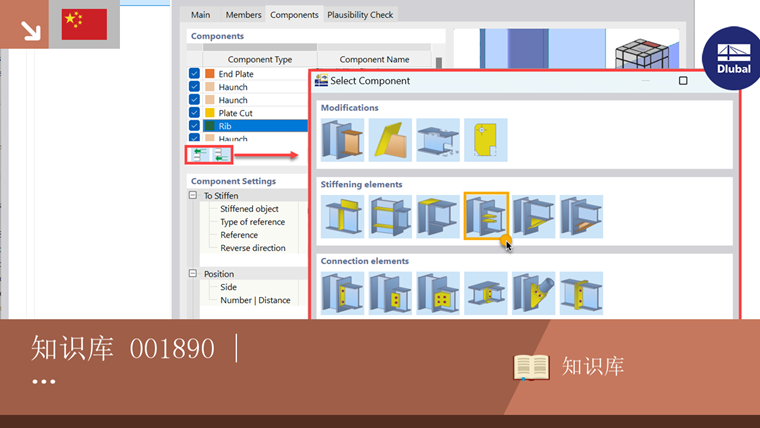Pick the third Modifications icon with horizontal beam
This screenshot has height=428, width=760.
coord(438,140)
